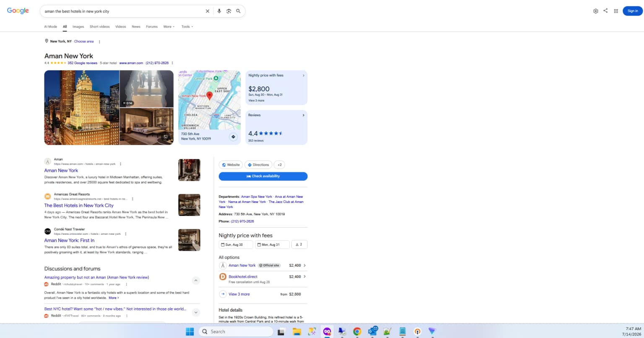Open Google Lens image search icon
Viewport: 644px width, 338px height.
pyautogui.click(x=229, y=11)
